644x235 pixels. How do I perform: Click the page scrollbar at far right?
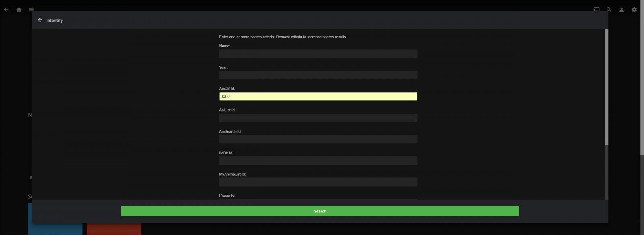[642, 77]
